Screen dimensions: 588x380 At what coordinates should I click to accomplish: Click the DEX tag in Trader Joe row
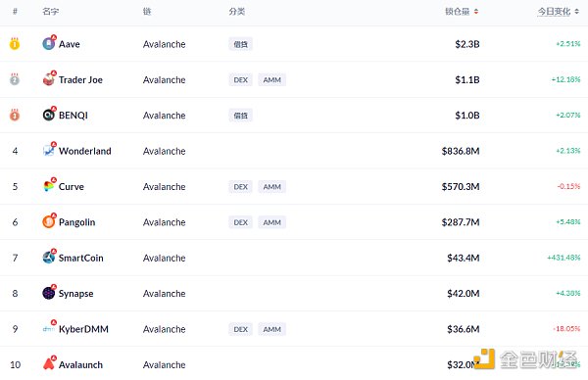point(241,80)
